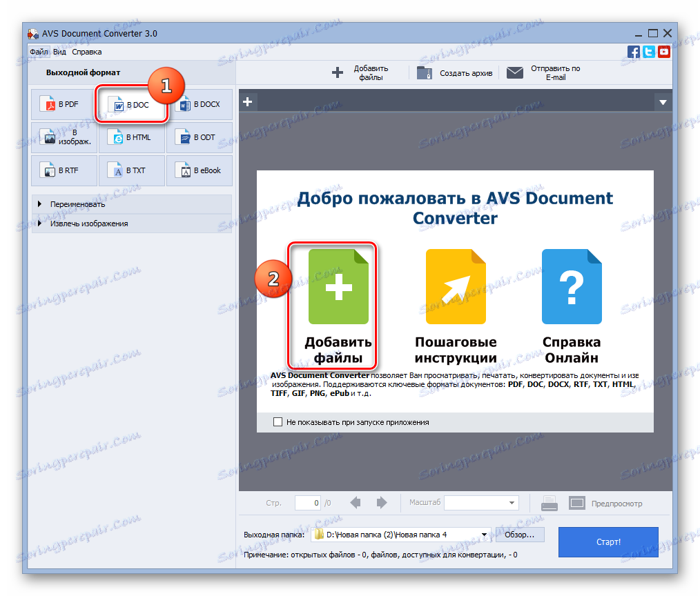Click Add files in the top toolbar
700x596 pixels.
pyautogui.click(x=361, y=72)
